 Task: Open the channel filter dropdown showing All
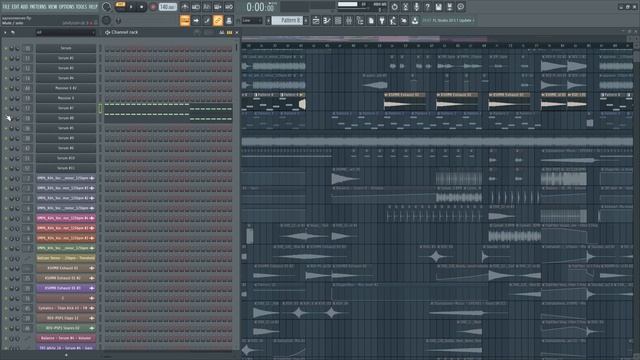[x=65, y=32]
